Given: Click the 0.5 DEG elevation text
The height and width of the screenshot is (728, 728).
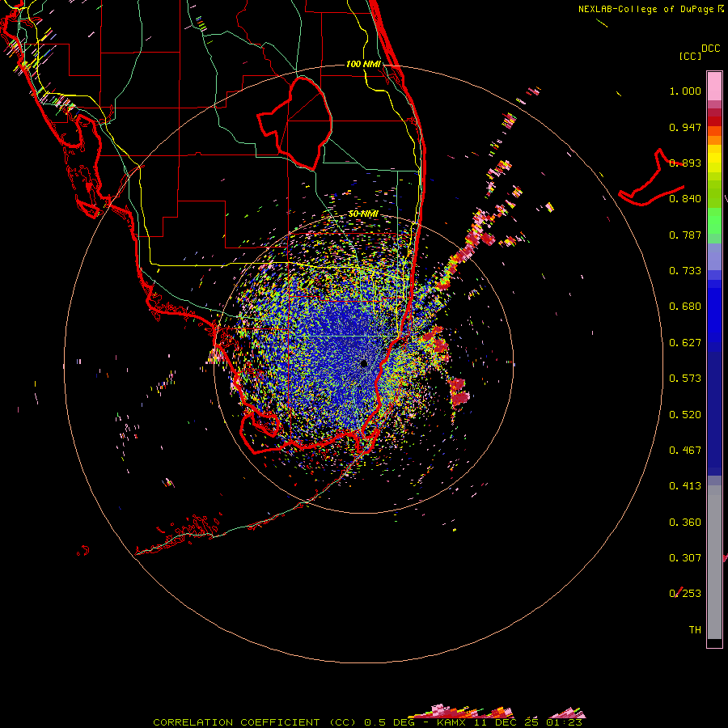Looking at the screenshot, I should pos(392,722).
